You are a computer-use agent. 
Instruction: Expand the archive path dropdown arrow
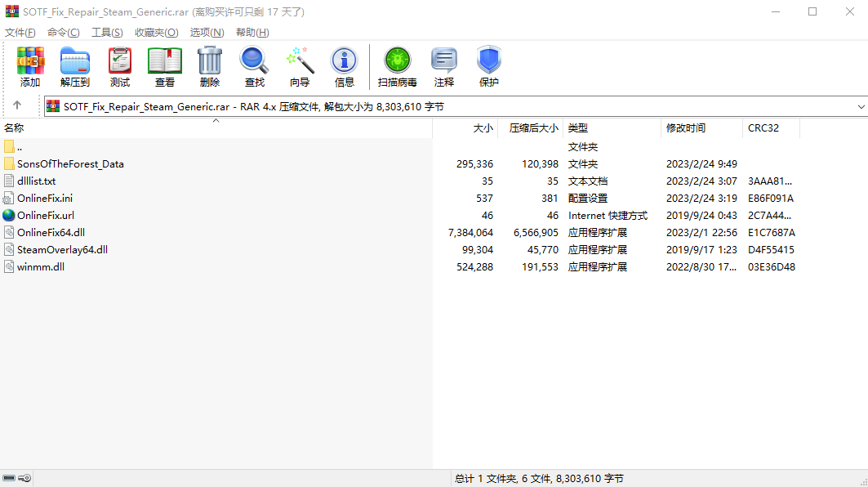(x=861, y=106)
